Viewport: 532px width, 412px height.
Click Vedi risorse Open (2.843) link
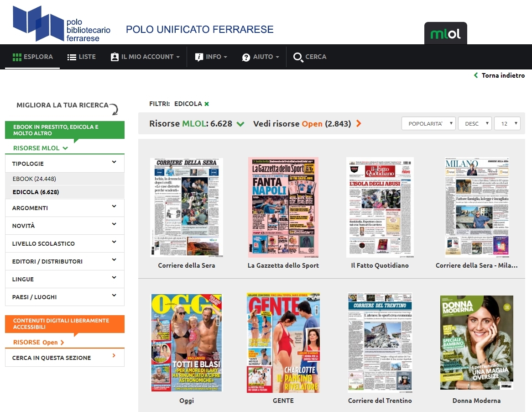pos(302,124)
